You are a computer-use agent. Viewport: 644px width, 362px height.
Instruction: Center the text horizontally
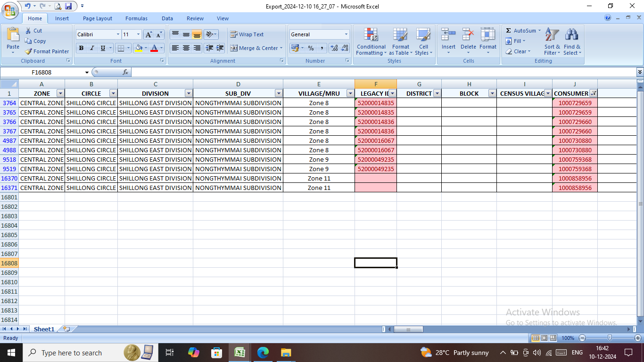[x=186, y=48]
